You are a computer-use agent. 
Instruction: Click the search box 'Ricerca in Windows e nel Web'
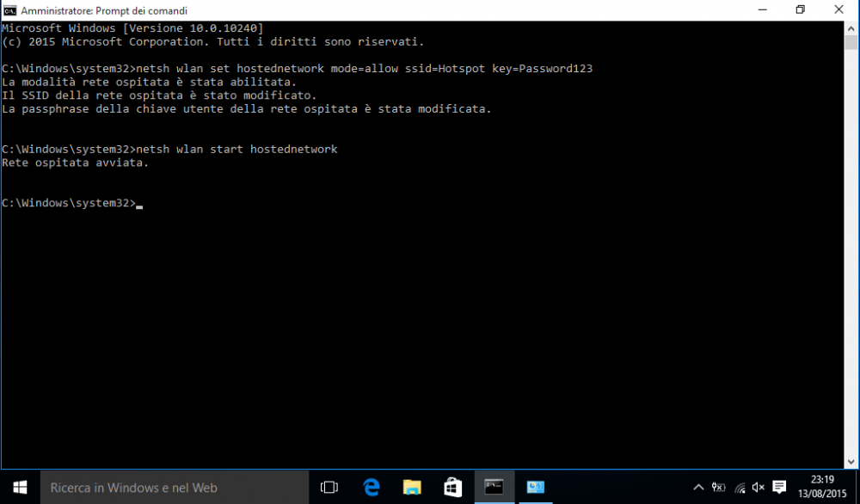(x=175, y=487)
